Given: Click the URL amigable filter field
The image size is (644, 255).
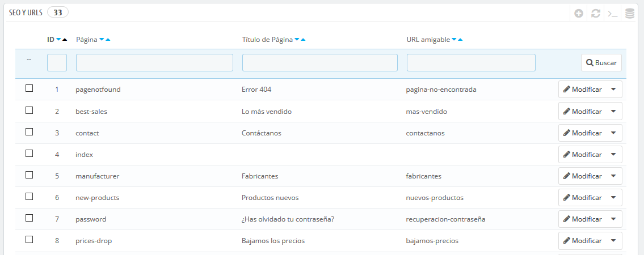Looking at the screenshot, I should [x=471, y=63].
